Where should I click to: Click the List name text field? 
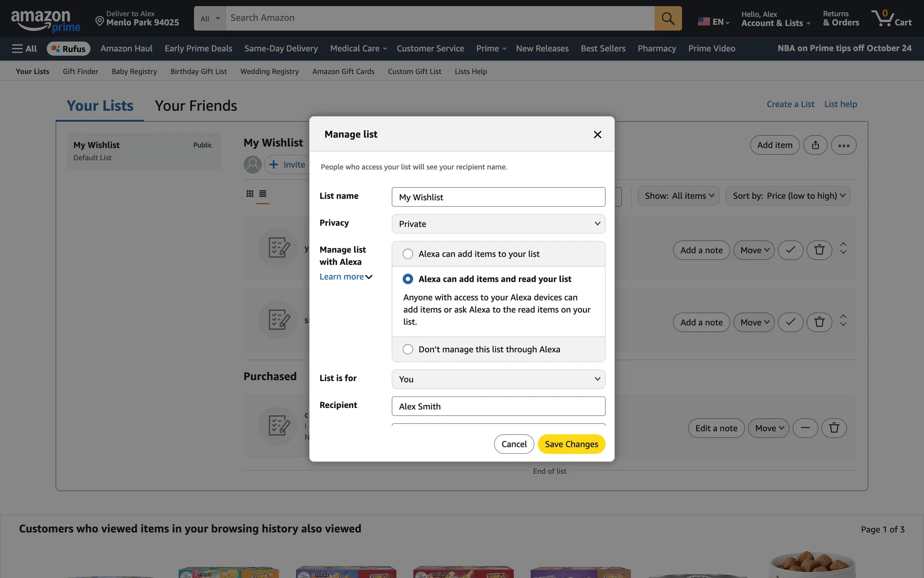click(498, 197)
